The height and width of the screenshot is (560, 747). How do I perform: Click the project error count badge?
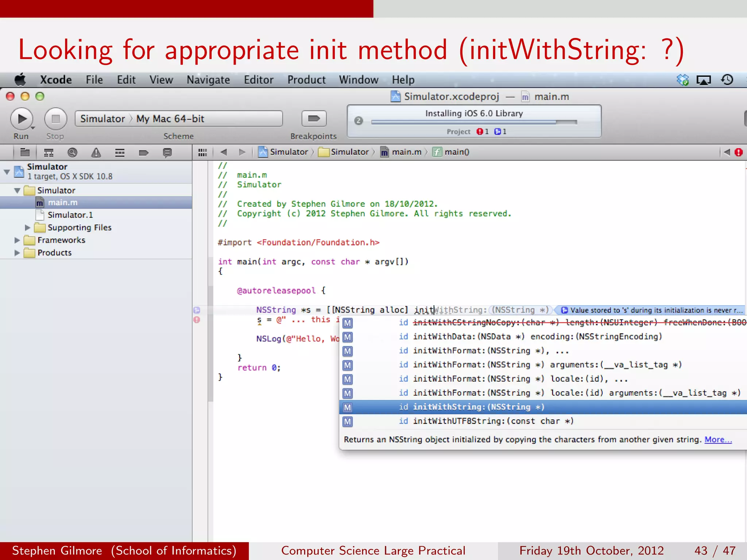coord(483,132)
